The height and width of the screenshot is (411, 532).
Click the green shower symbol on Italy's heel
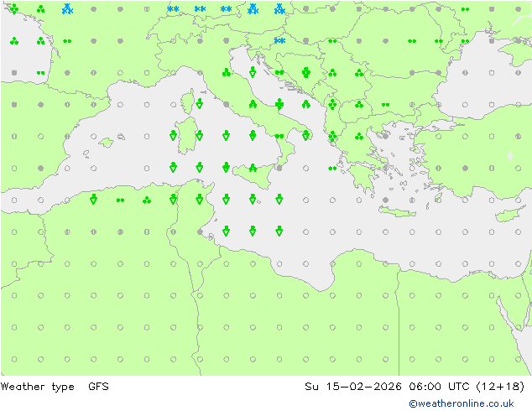[305, 135]
